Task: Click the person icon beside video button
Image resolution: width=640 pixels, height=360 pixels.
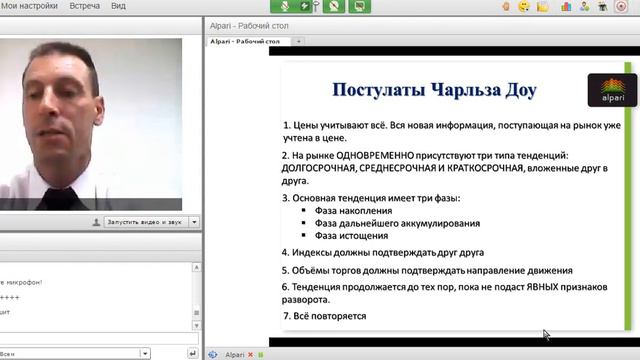Action: pos(96,222)
